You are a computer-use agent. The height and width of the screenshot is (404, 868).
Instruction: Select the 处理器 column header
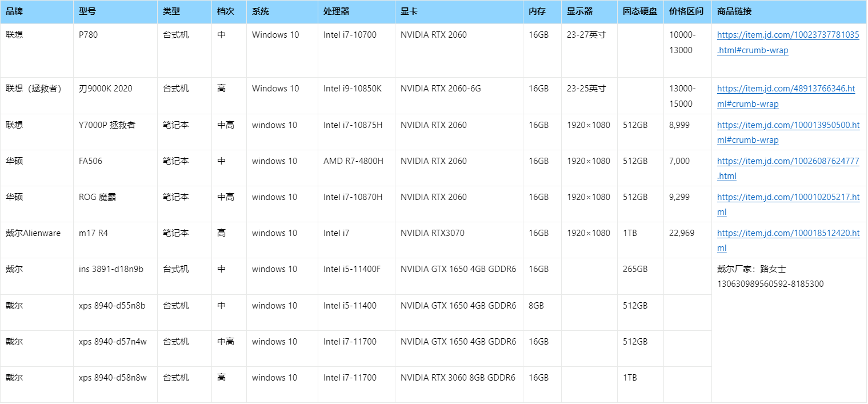pyautogui.click(x=336, y=11)
